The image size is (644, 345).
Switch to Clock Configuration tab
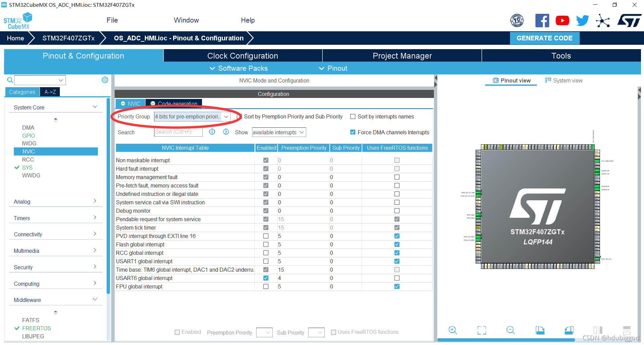[243, 56]
